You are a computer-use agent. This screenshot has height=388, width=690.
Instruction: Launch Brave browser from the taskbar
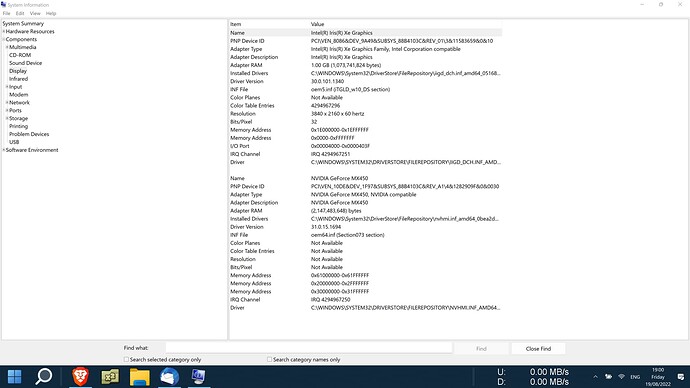click(80, 377)
